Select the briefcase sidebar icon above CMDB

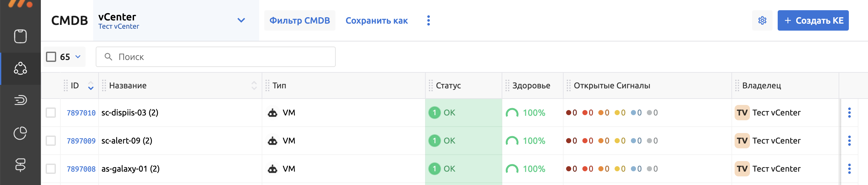pos(20,36)
